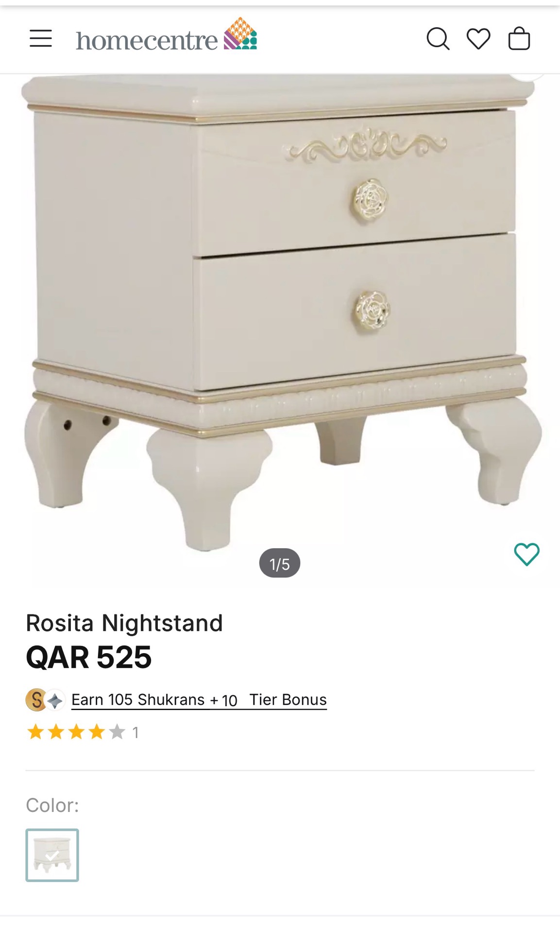Open the nightstand product image

click(x=280, y=311)
